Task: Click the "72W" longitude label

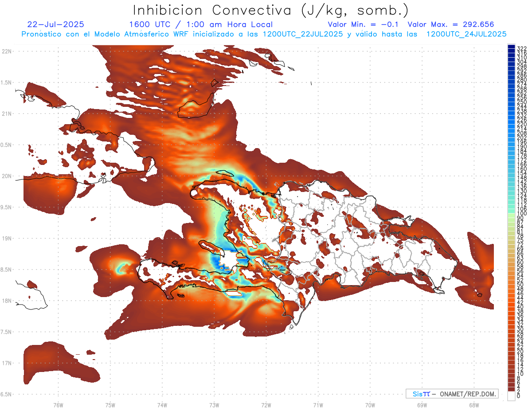Action: [266, 405]
